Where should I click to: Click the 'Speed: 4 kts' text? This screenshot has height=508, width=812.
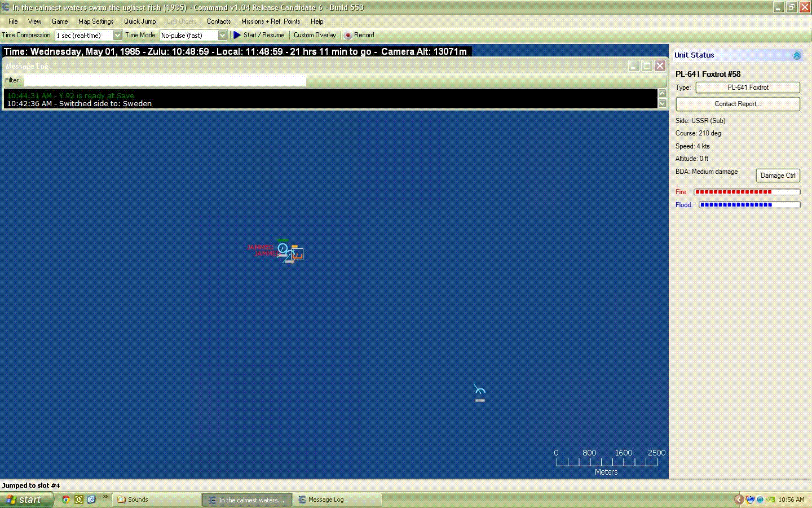pos(692,146)
